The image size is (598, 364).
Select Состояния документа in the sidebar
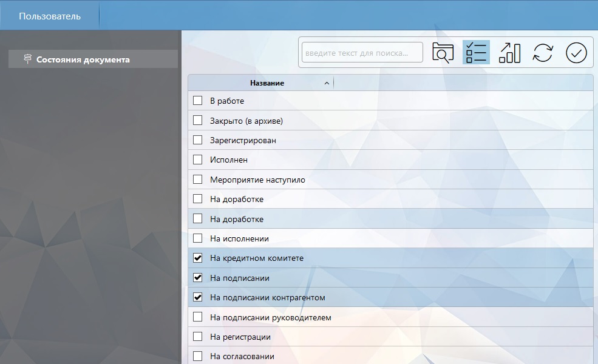tap(83, 59)
